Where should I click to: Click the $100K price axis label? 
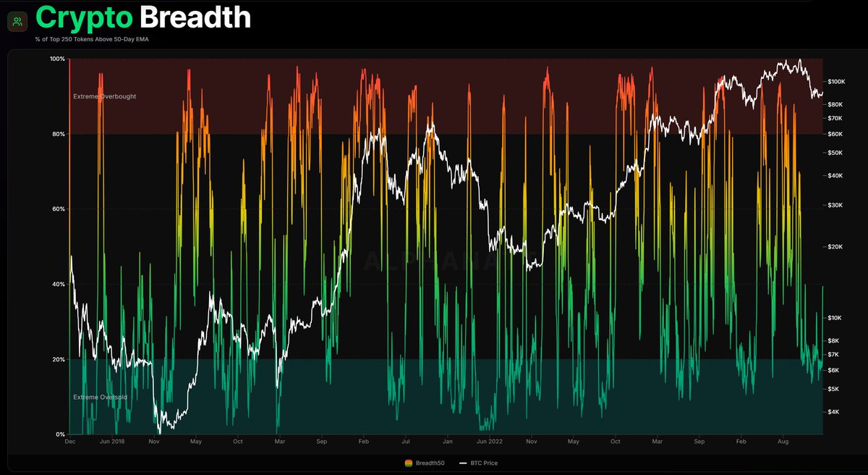836,82
